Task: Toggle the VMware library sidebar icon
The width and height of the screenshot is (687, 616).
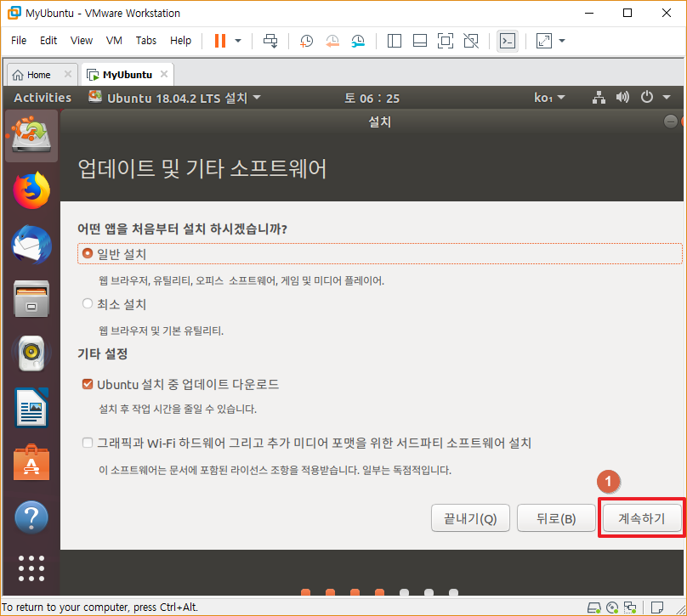Action: tap(395, 41)
